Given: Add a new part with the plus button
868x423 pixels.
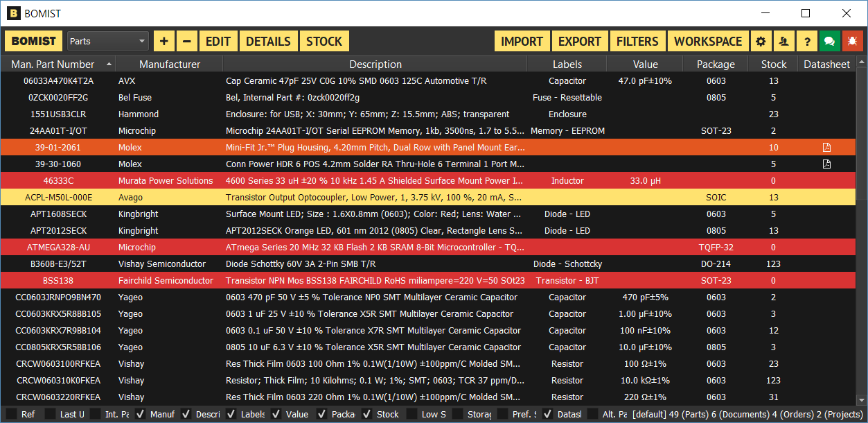Looking at the screenshot, I should coord(163,41).
